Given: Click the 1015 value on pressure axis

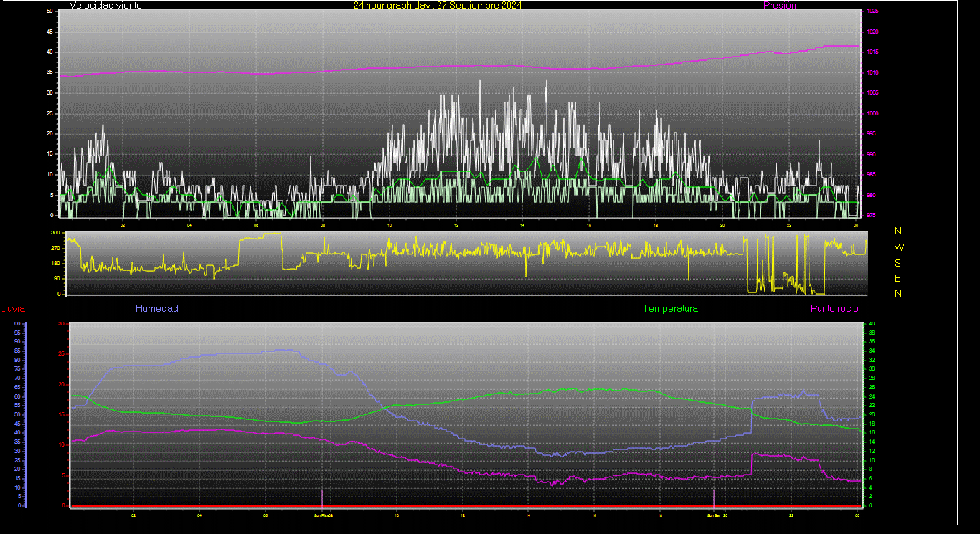Looking at the screenshot, I should point(872,52).
